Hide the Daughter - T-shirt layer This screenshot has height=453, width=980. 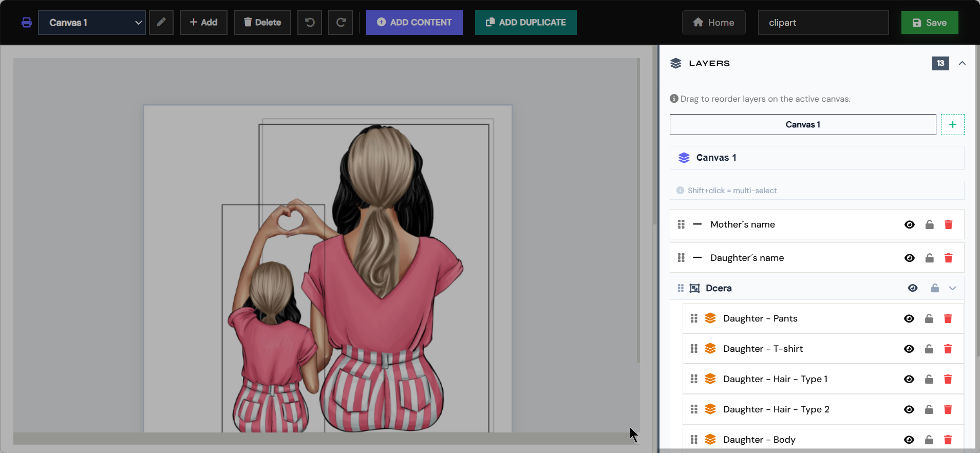909,349
